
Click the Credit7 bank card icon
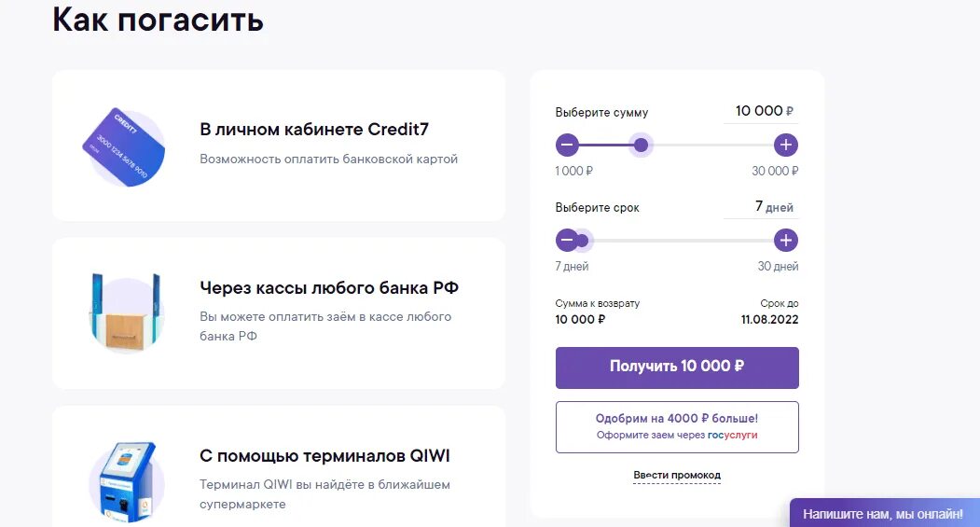[125, 146]
